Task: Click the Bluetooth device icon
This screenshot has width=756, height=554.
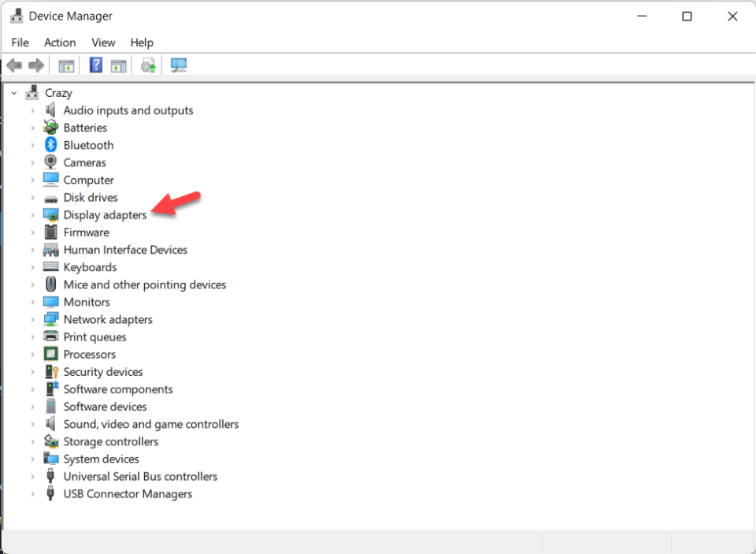Action: coord(50,145)
